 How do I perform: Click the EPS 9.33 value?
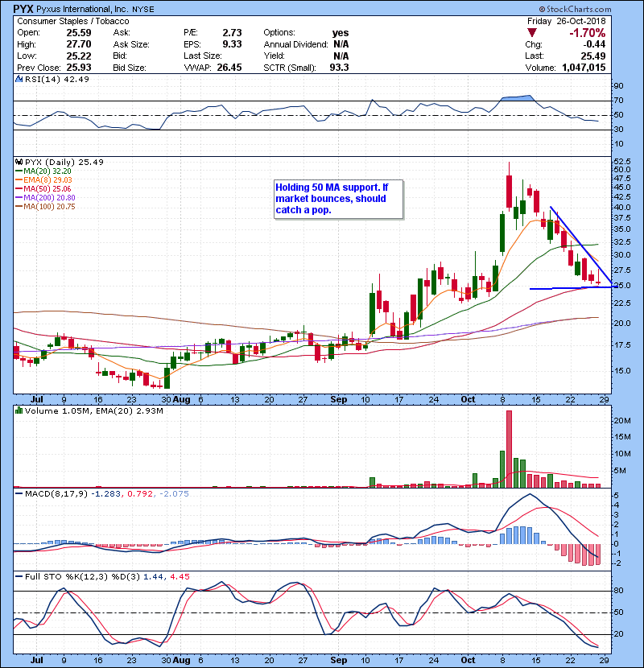[233, 44]
